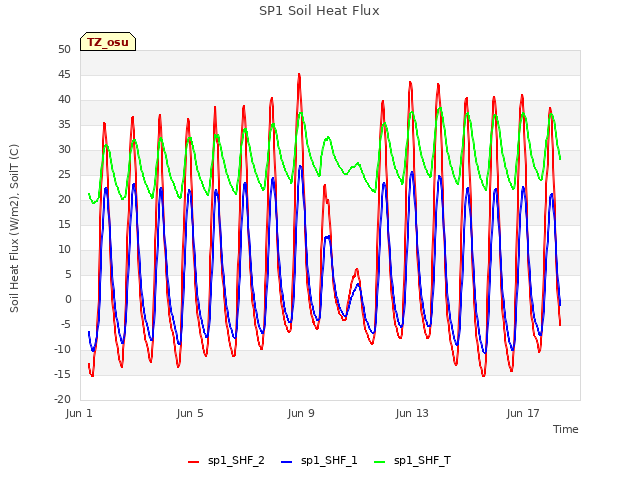Screen dimensions: 640x480
Task: Click the highest red peak near Jun 9
Action: 299,75
